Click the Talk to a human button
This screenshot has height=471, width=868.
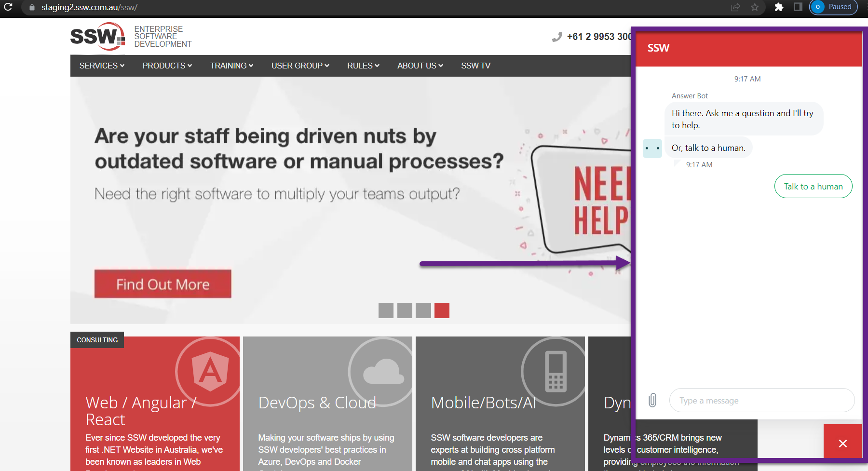[x=813, y=186]
